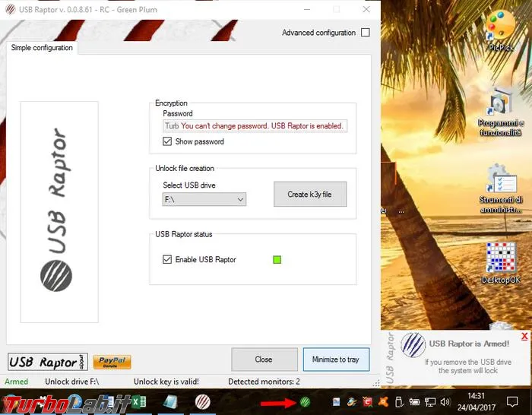Uncheck the Show password checkbox

click(x=167, y=141)
